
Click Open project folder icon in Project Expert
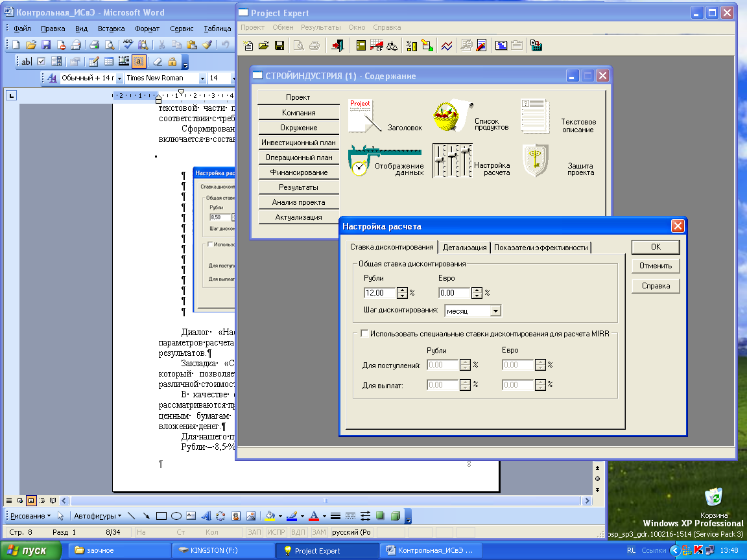click(263, 46)
